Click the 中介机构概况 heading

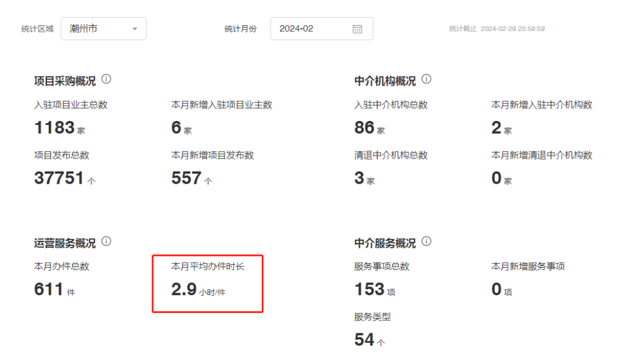tap(385, 81)
